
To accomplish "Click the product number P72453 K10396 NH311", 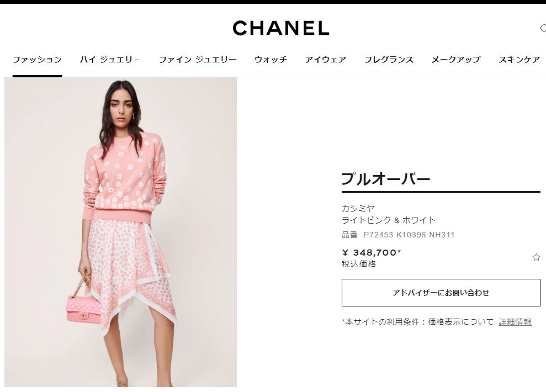I will click(x=409, y=235).
